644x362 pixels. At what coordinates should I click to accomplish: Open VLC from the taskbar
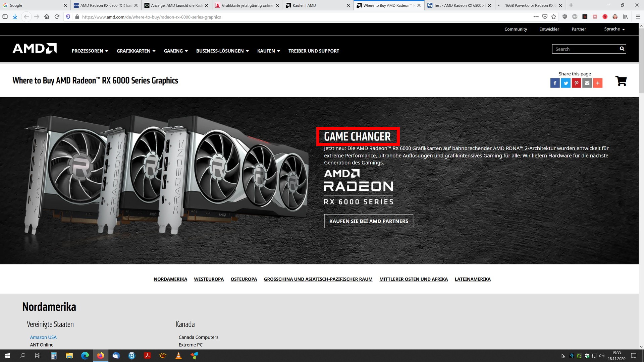point(178,356)
